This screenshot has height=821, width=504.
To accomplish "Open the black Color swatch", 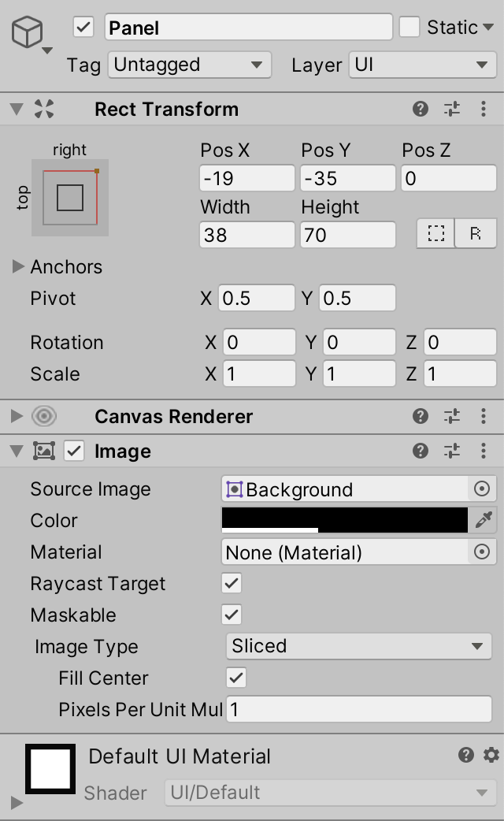I will click(345, 520).
